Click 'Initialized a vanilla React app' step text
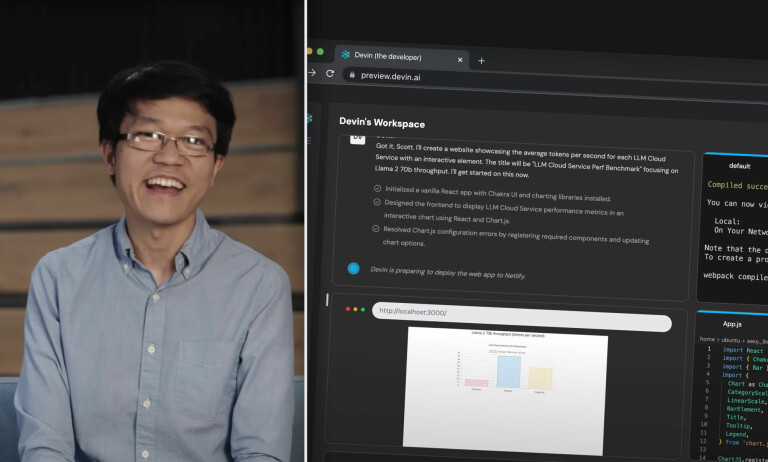Image resolution: width=768 pixels, height=462 pixels. 498,194
